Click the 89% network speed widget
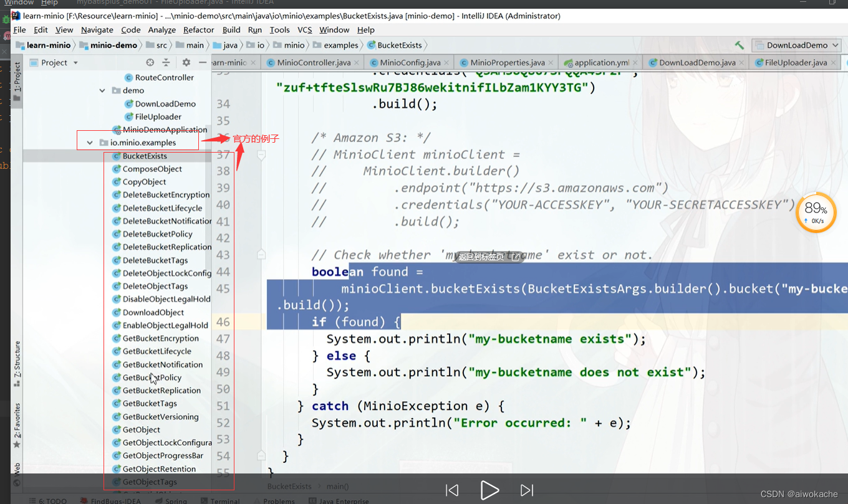Viewport: 848px width, 504px height. click(816, 212)
